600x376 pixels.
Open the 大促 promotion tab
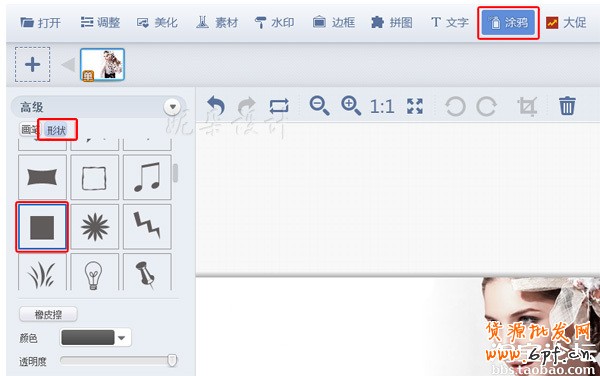point(566,23)
